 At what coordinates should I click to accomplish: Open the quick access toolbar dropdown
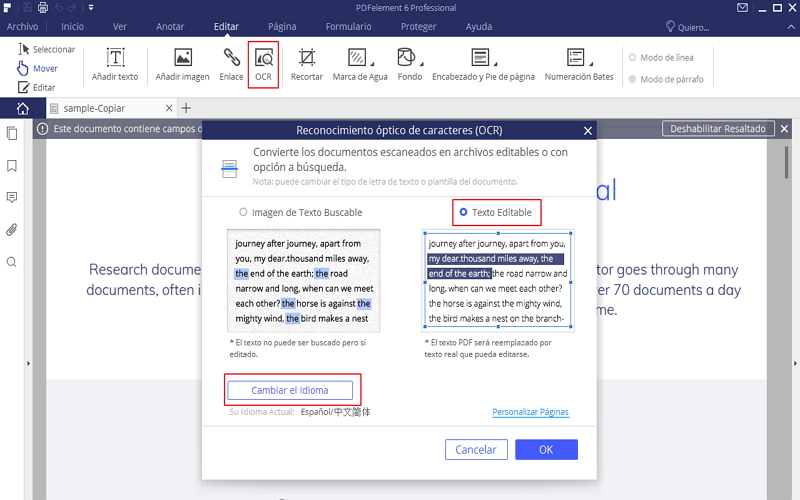pos(91,8)
